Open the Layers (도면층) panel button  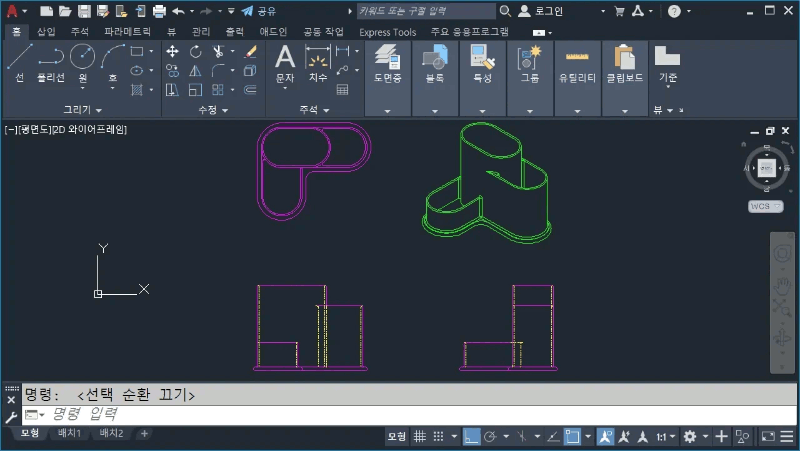click(388, 62)
